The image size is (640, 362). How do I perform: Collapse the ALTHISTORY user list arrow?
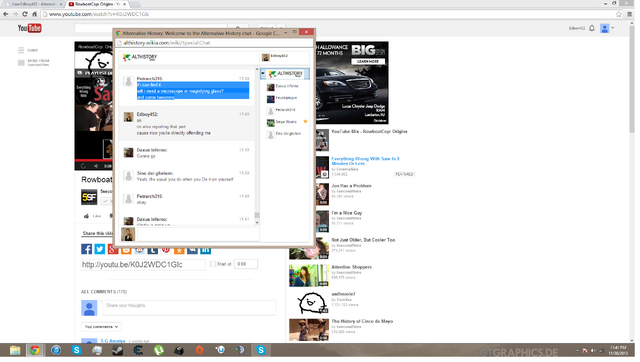pos(263,74)
